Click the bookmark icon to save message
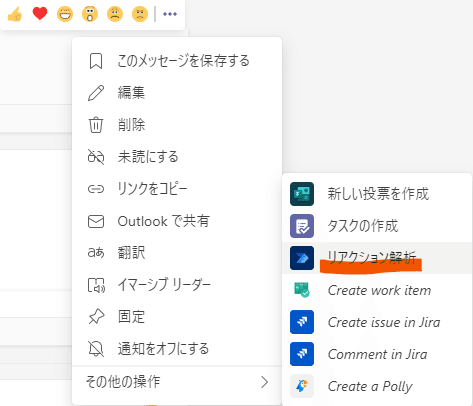Viewport: 473px width, 406px height. (x=96, y=61)
